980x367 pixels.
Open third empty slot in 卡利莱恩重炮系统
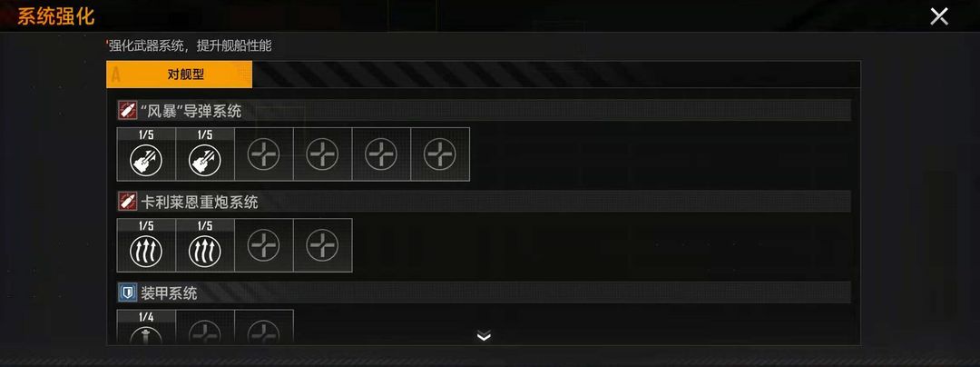264,245
